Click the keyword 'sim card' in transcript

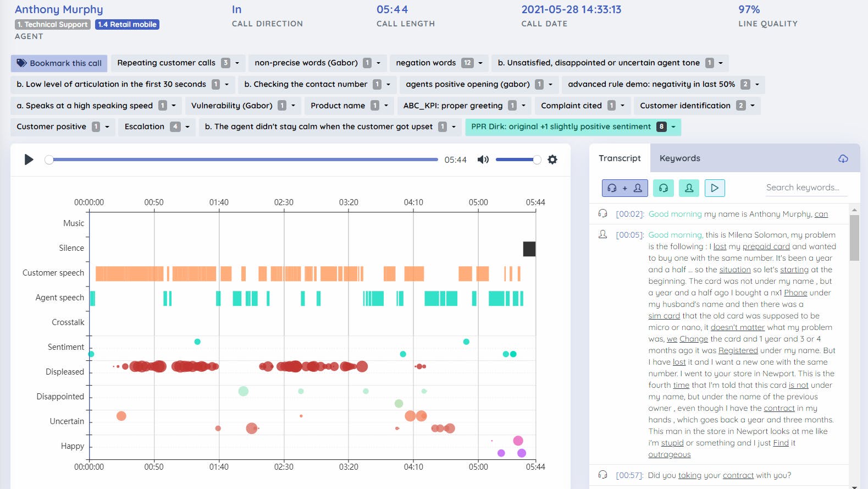click(664, 316)
